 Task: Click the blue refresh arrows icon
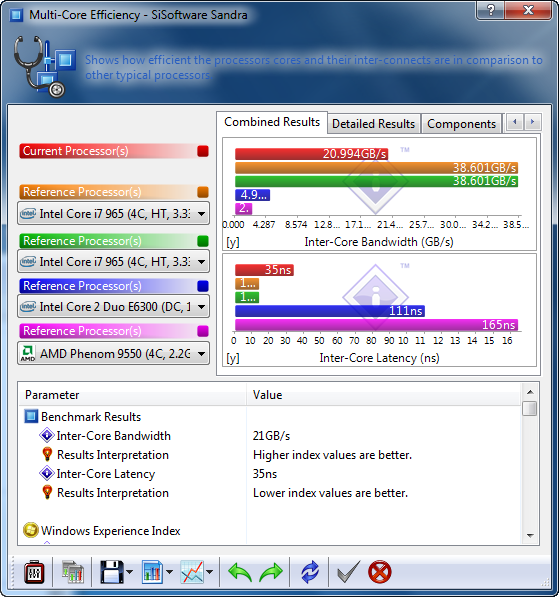click(x=310, y=572)
